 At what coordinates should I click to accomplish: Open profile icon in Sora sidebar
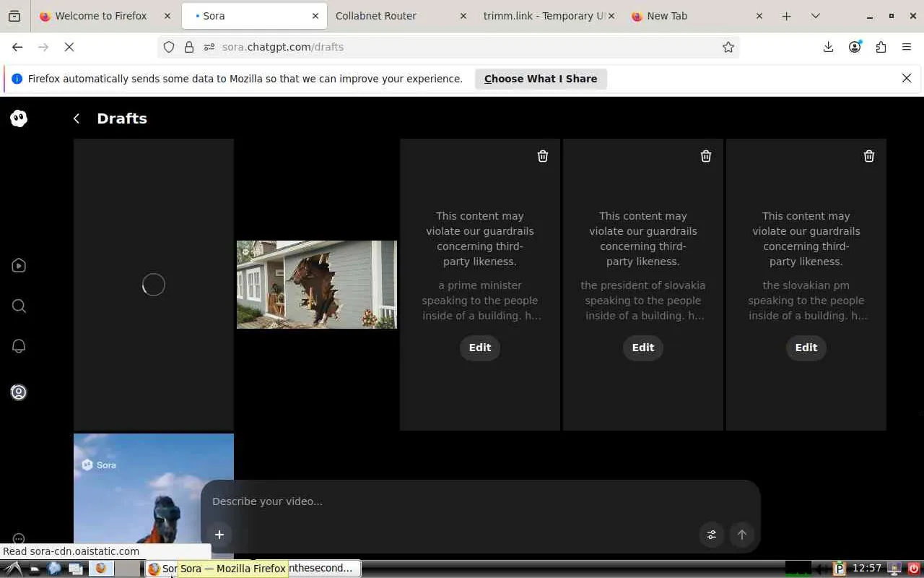click(x=19, y=392)
